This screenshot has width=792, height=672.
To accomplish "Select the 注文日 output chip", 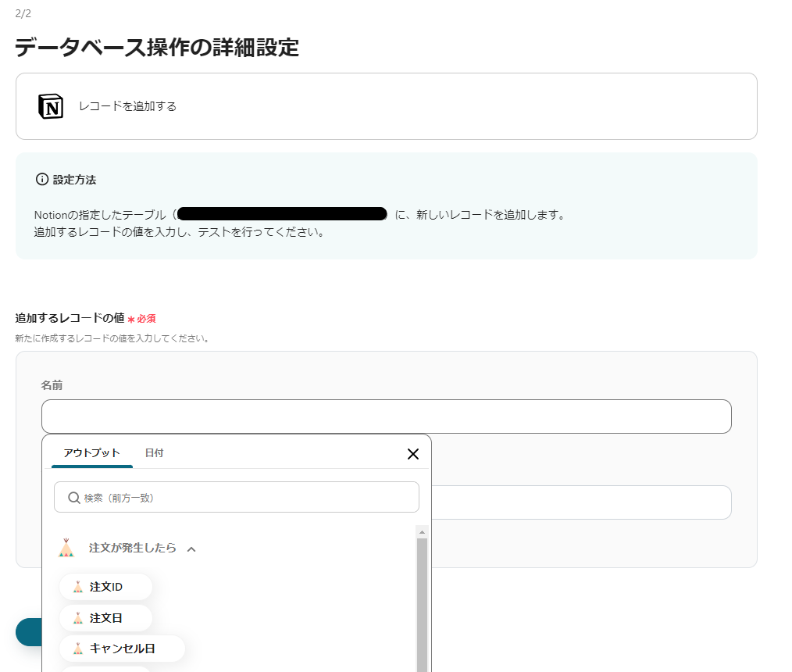I will pyautogui.click(x=106, y=618).
